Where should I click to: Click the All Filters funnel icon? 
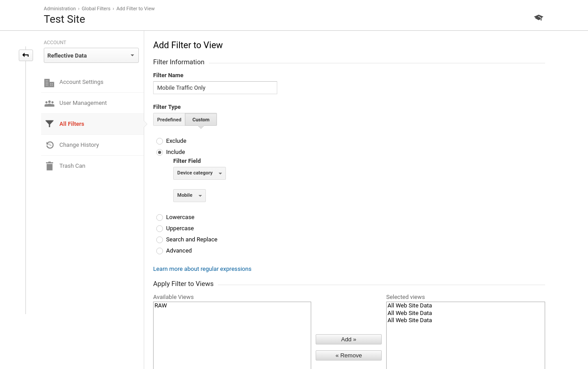(x=50, y=124)
